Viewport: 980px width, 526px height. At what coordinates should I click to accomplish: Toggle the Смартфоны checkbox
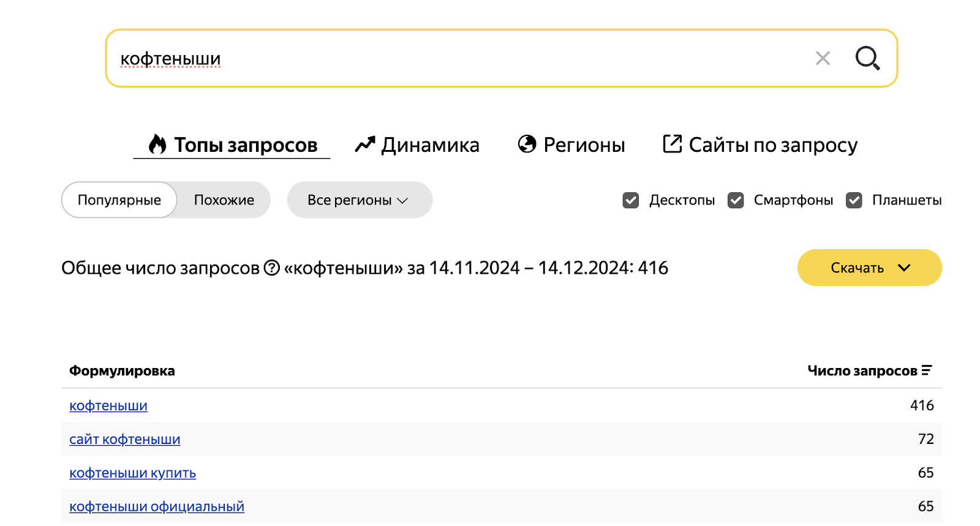click(x=736, y=200)
